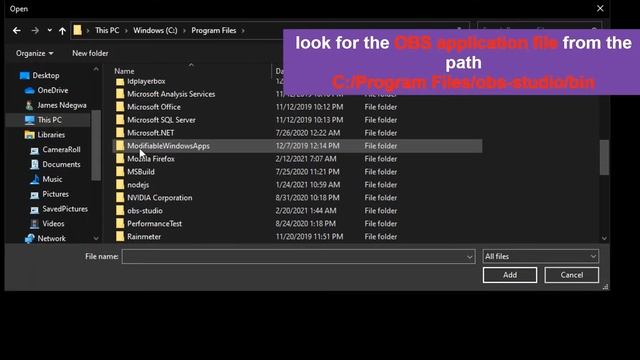Select the Rainmeter folder
640x360 pixels.
(144, 237)
